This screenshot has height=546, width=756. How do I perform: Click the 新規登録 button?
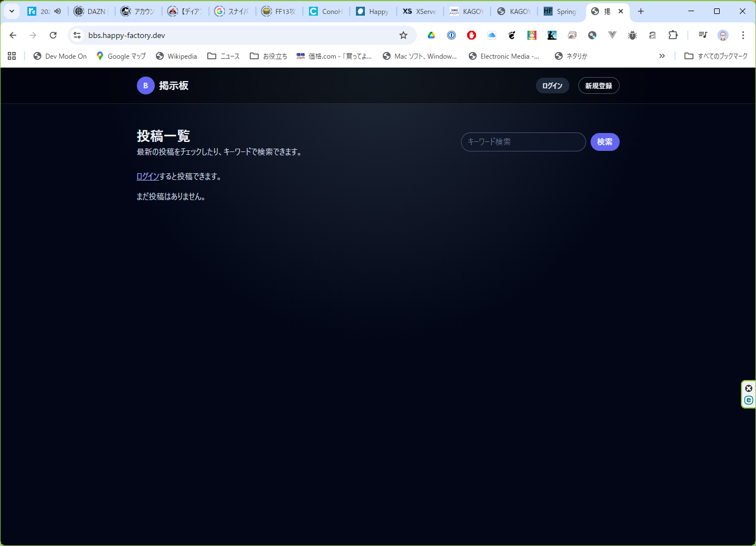pyautogui.click(x=598, y=86)
